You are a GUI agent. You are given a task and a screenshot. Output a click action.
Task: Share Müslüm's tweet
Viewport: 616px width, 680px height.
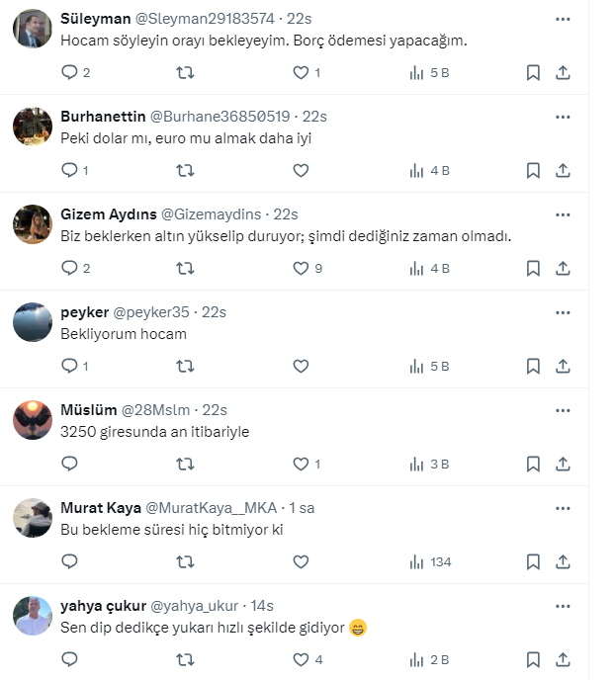coord(563,464)
